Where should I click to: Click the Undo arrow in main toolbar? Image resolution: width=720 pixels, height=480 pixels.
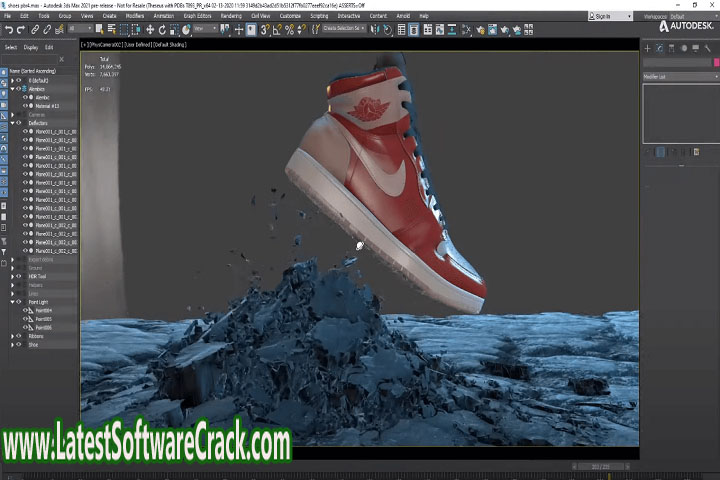pos(8,30)
